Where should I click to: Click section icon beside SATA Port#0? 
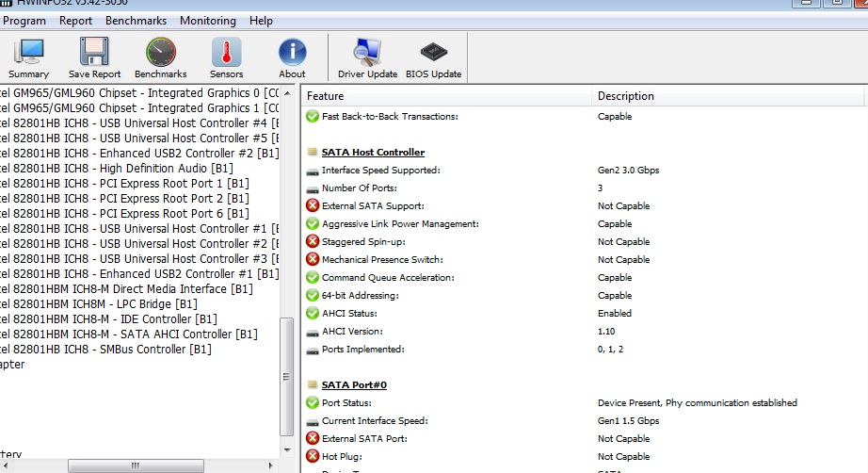tap(313, 384)
